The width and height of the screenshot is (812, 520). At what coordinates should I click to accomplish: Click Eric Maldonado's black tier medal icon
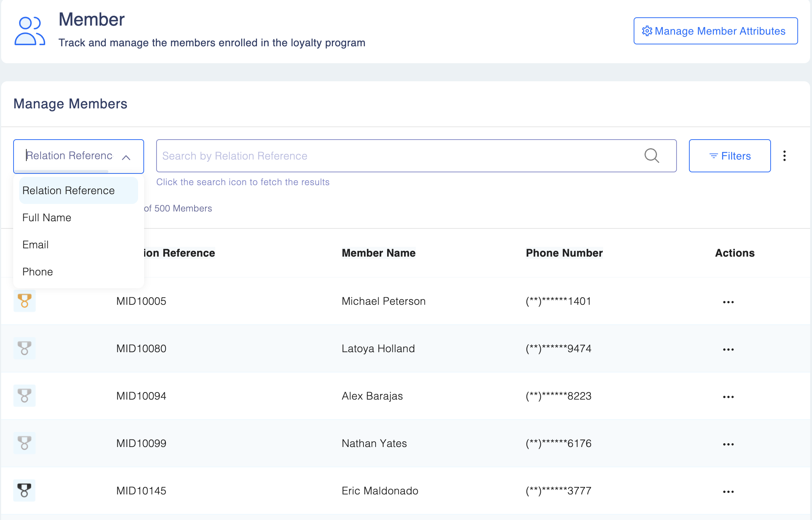[24, 491]
